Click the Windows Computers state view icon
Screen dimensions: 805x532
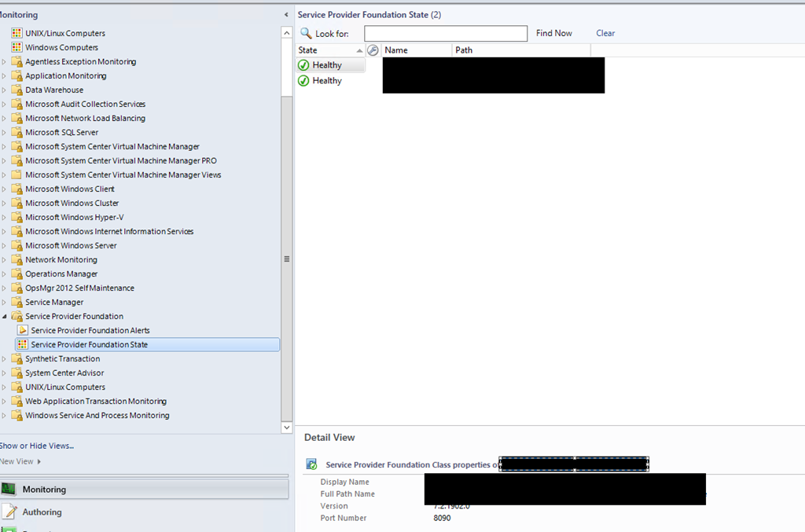pyautogui.click(x=17, y=48)
